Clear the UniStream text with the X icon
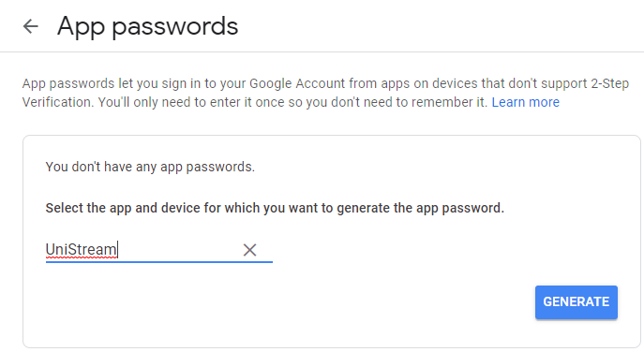This screenshot has height=352, width=644. click(x=249, y=250)
